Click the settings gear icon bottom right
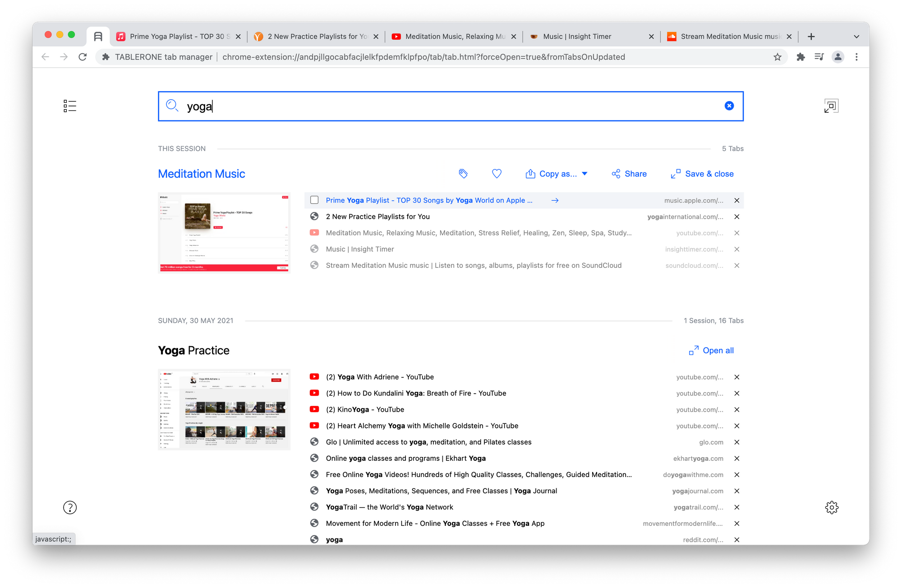902x588 pixels. click(x=831, y=506)
